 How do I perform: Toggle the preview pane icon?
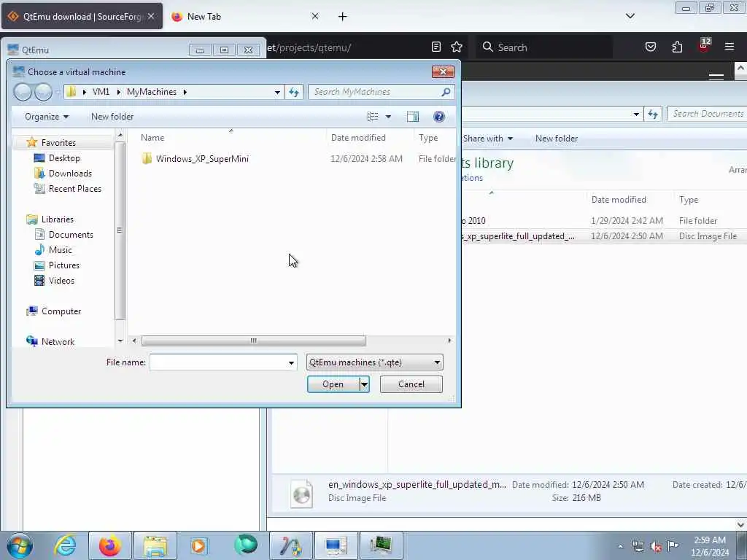413,117
